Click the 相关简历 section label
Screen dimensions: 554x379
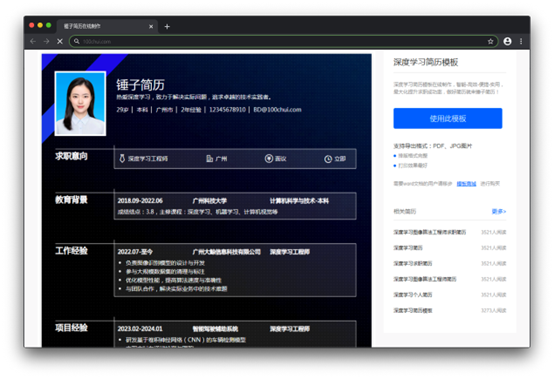(405, 211)
